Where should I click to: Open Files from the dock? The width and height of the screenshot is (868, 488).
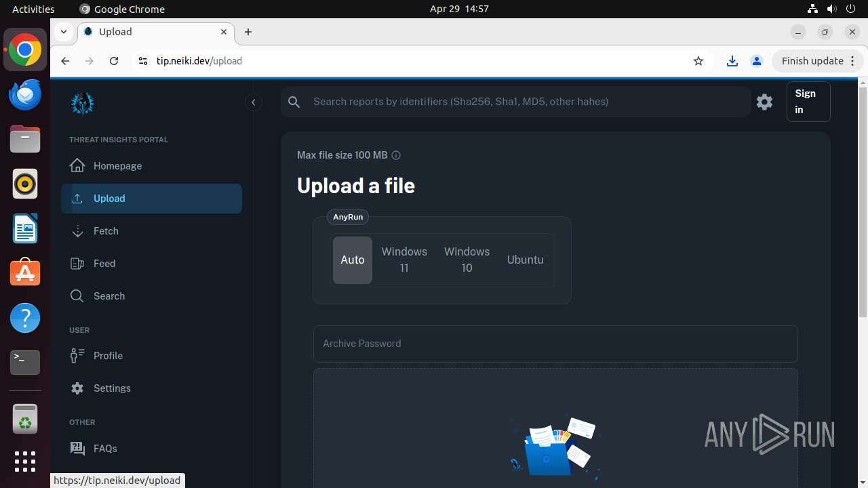pos(25,139)
